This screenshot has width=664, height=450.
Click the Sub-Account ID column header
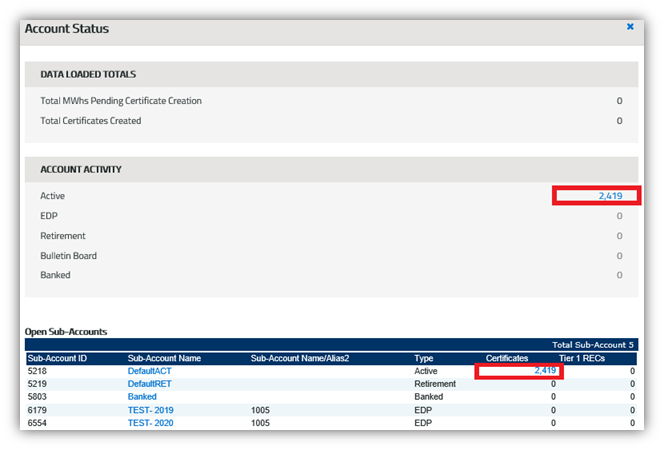pyautogui.click(x=58, y=357)
